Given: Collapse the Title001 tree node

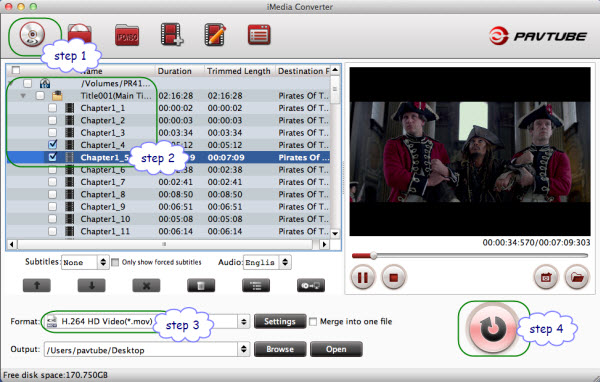Looking at the screenshot, I should pos(23,96).
